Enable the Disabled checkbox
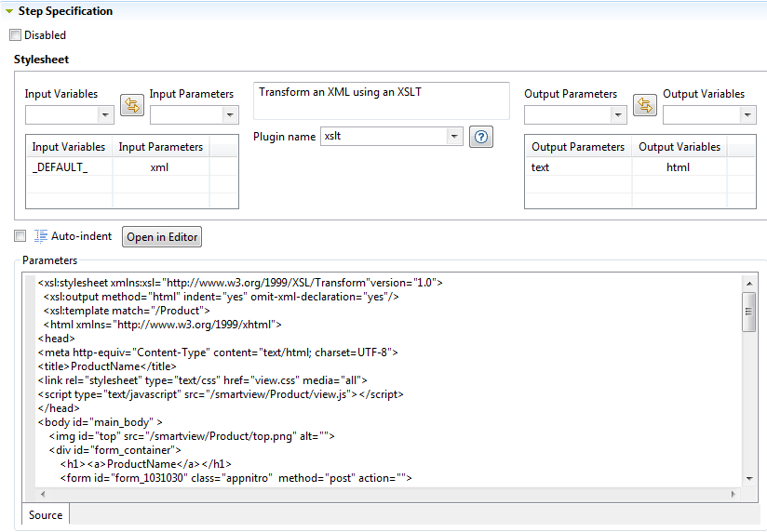The width and height of the screenshot is (767, 532). pyautogui.click(x=16, y=35)
